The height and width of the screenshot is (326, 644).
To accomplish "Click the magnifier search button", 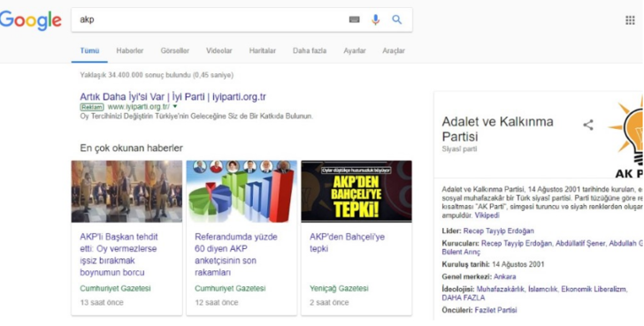I will coord(396,19).
